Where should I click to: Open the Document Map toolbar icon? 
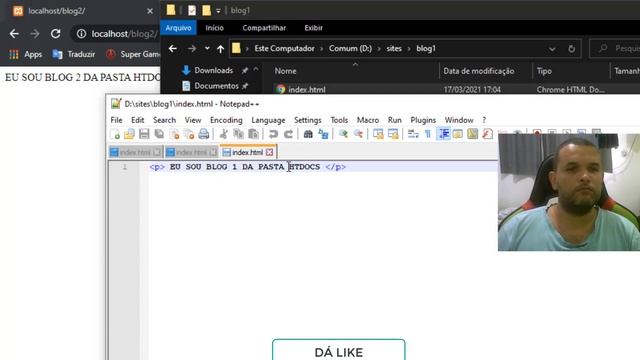pyautogui.click(x=473, y=134)
